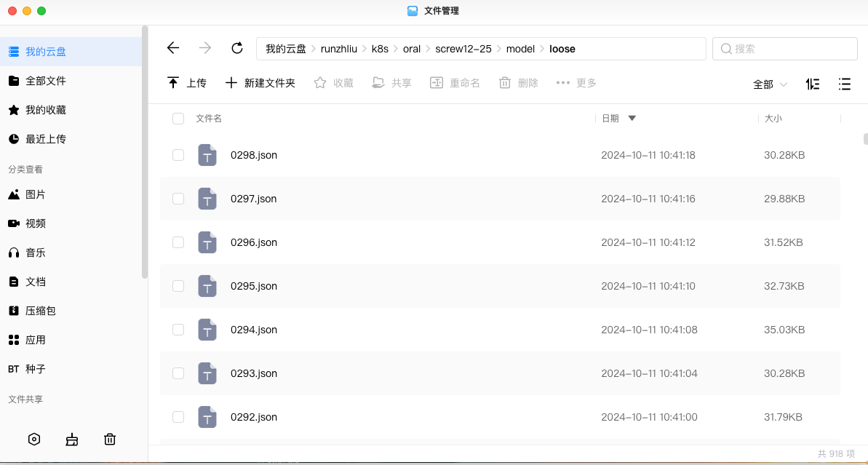Go to runzhliu in breadcrumb path
Screen dimensions: 868x465
(339, 49)
